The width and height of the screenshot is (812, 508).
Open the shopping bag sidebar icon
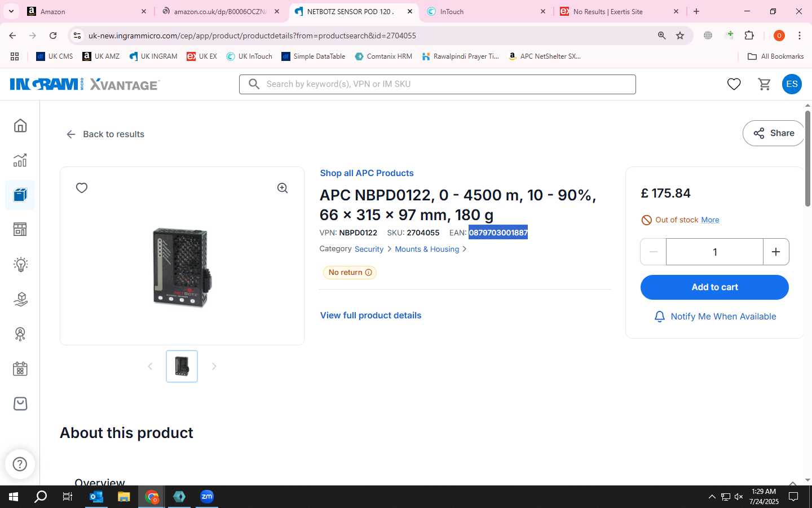(20, 404)
